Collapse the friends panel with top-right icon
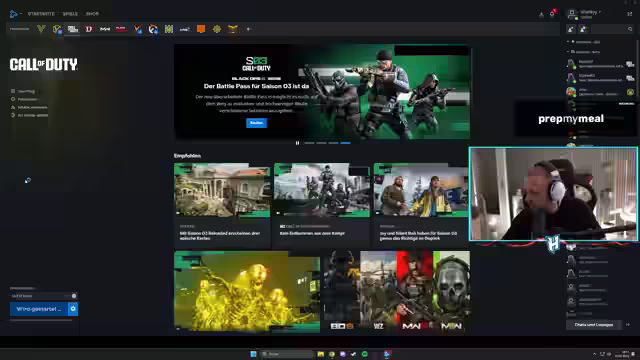Image resolution: width=640 pixels, height=360 pixels. point(630,14)
